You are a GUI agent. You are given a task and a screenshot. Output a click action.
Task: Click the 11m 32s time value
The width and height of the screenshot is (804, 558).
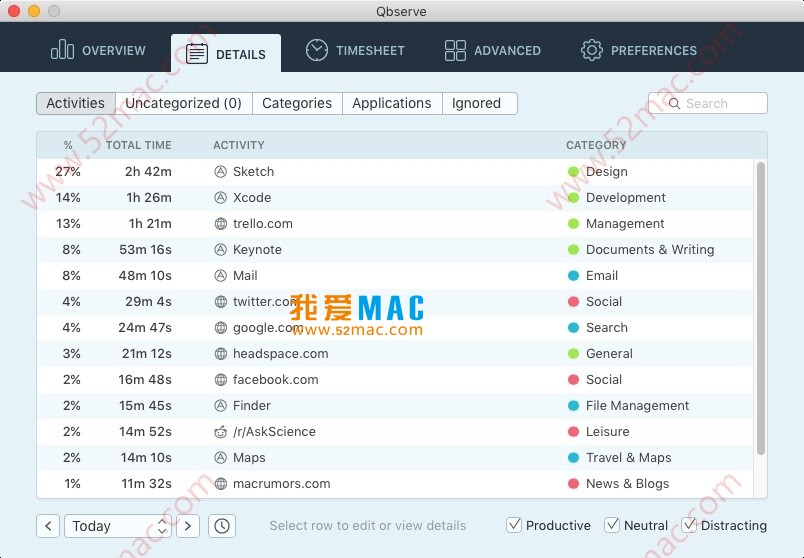tap(146, 484)
